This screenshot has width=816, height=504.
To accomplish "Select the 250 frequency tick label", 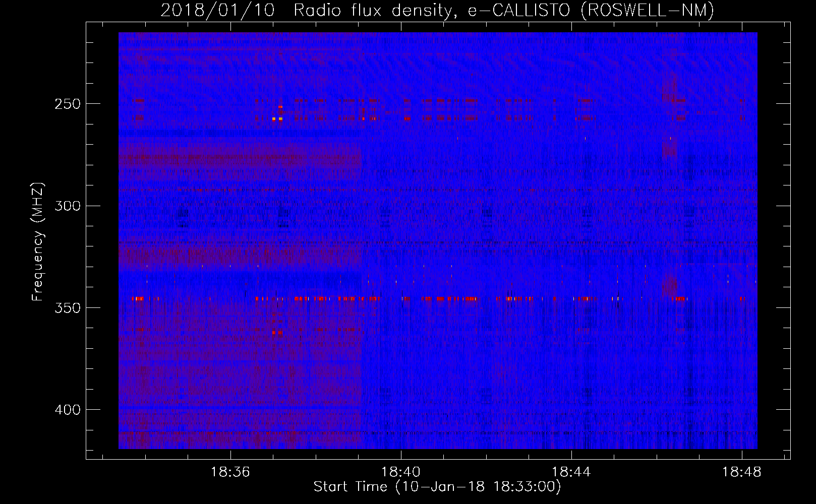I will [68, 104].
